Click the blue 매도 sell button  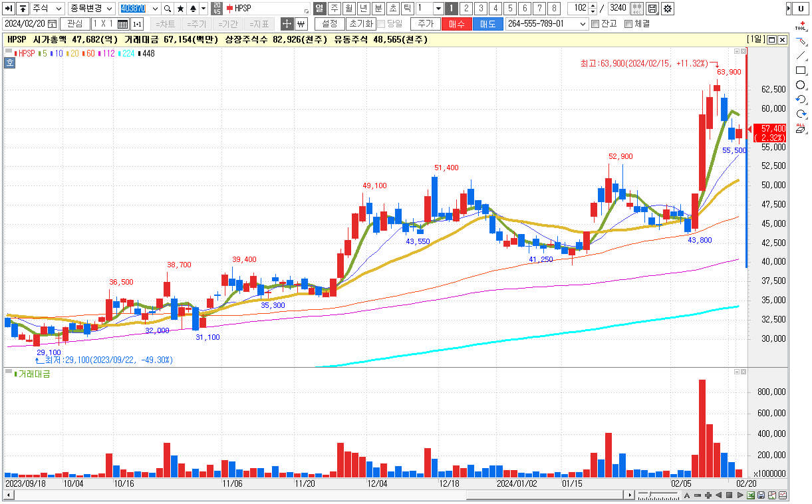[x=488, y=24]
